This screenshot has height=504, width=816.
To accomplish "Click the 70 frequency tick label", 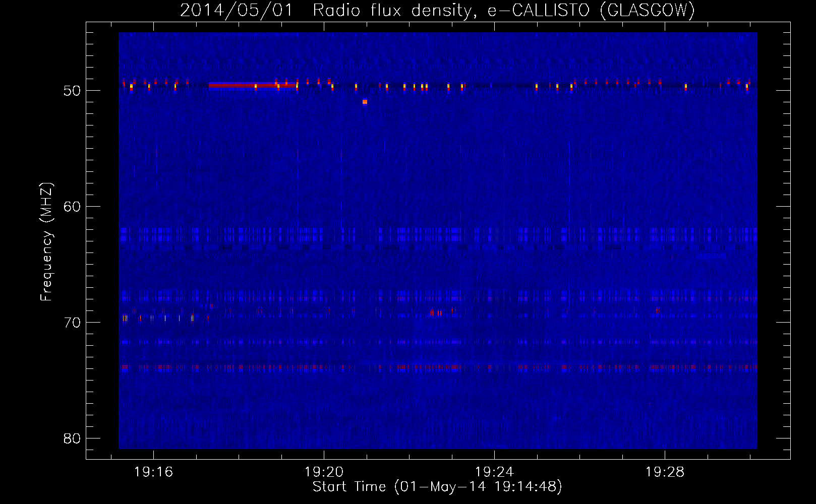I will point(72,323).
